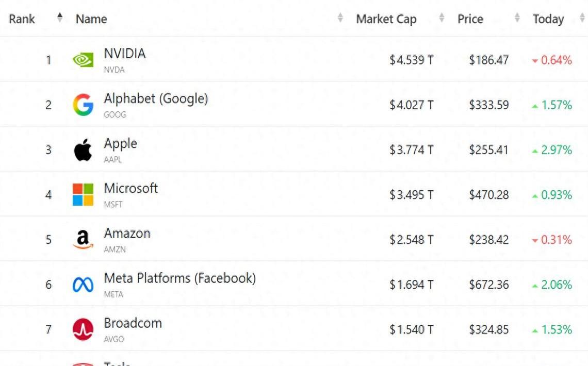Click the Today column header
The height and width of the screenshot is (366, 588).
coord(548,19)
